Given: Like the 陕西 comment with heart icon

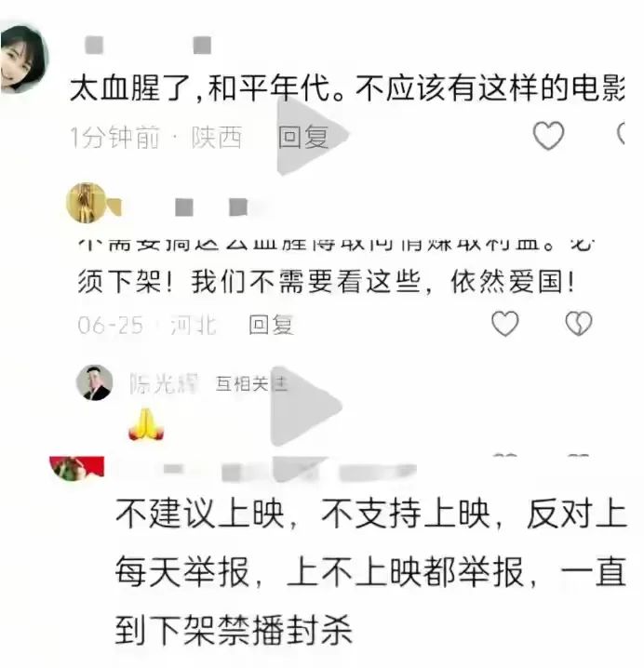Looking at the screenshot, I should (548, 136).
